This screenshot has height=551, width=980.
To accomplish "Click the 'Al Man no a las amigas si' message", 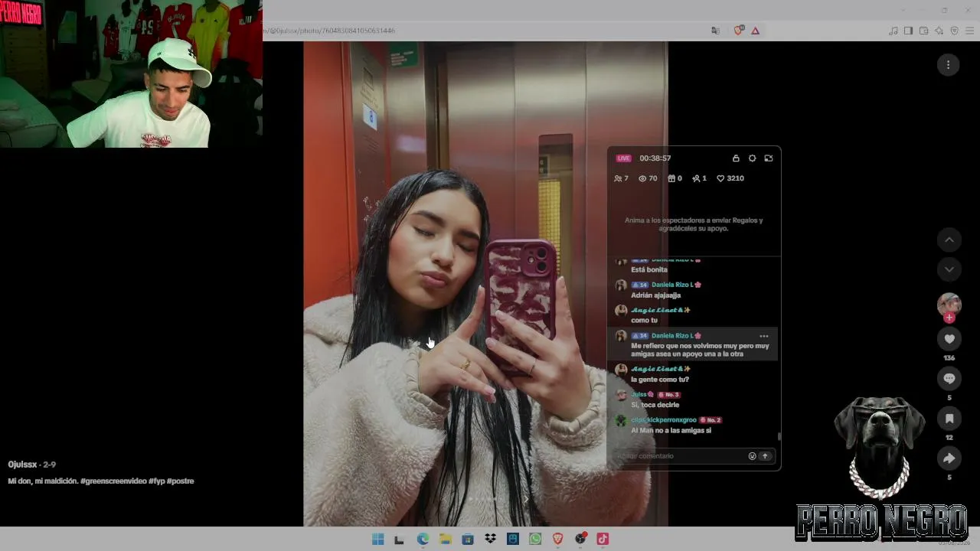I will 671,431.
